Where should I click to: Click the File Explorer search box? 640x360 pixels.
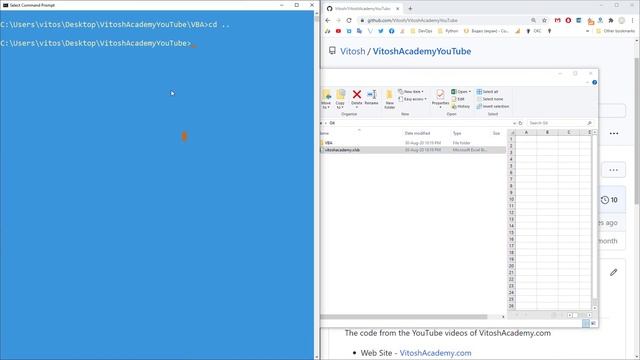(x=560, y=123)
